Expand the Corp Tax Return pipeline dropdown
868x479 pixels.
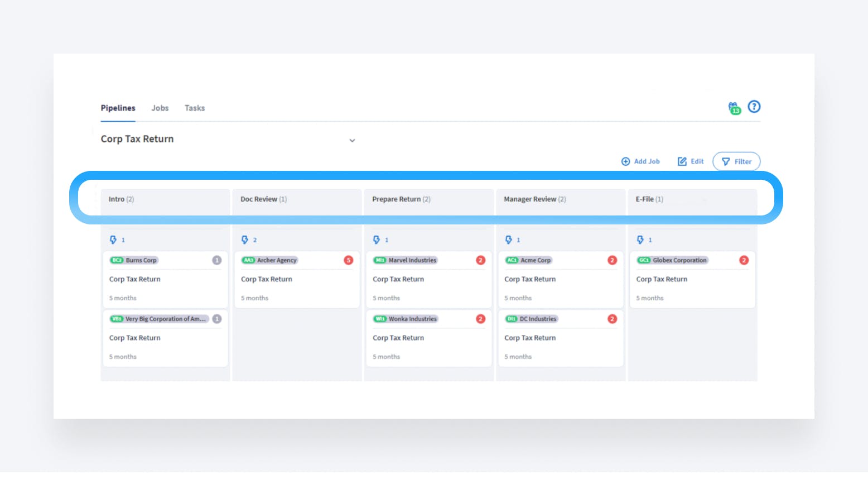[352, 141]
